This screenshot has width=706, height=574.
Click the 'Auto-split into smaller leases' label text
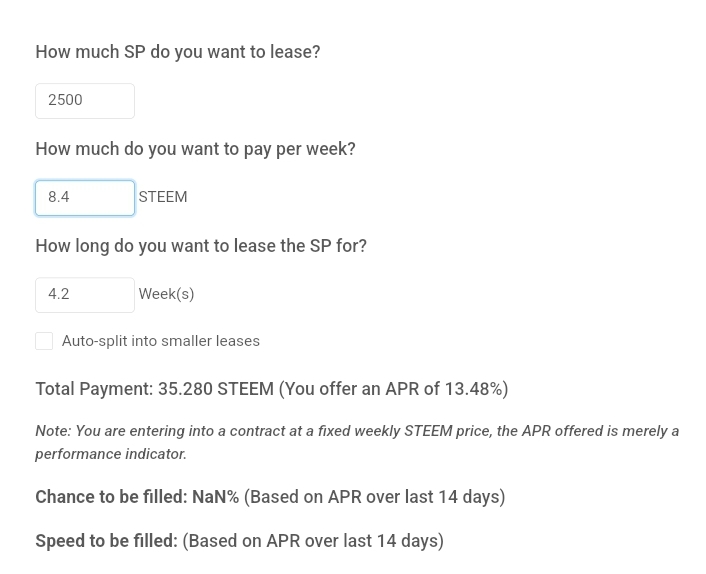coord(161,341)
